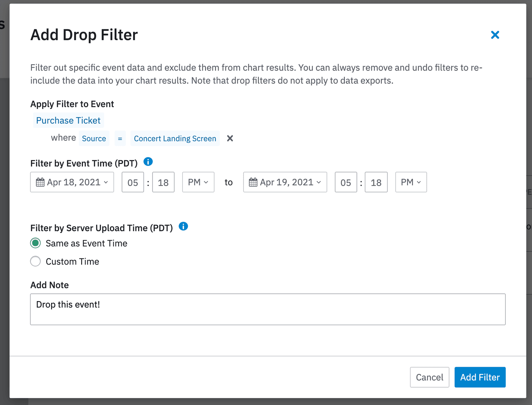Click the Add Filter button
532x405 pixels.
tap(480, 377)
